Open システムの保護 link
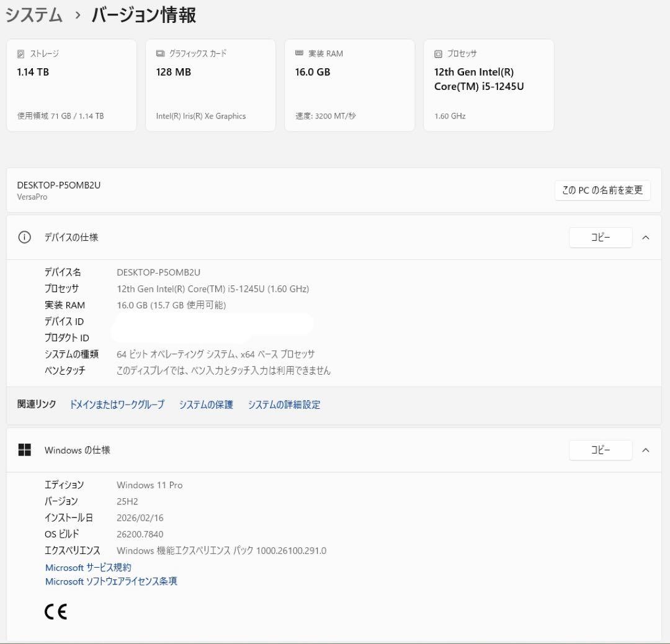This screenshot has height=644, width=670. coord(206,405)
